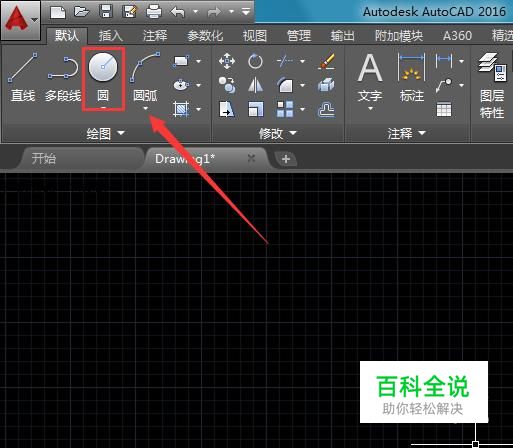Expand the rectangle tool dropdown arrow

[x=199, y=61]
